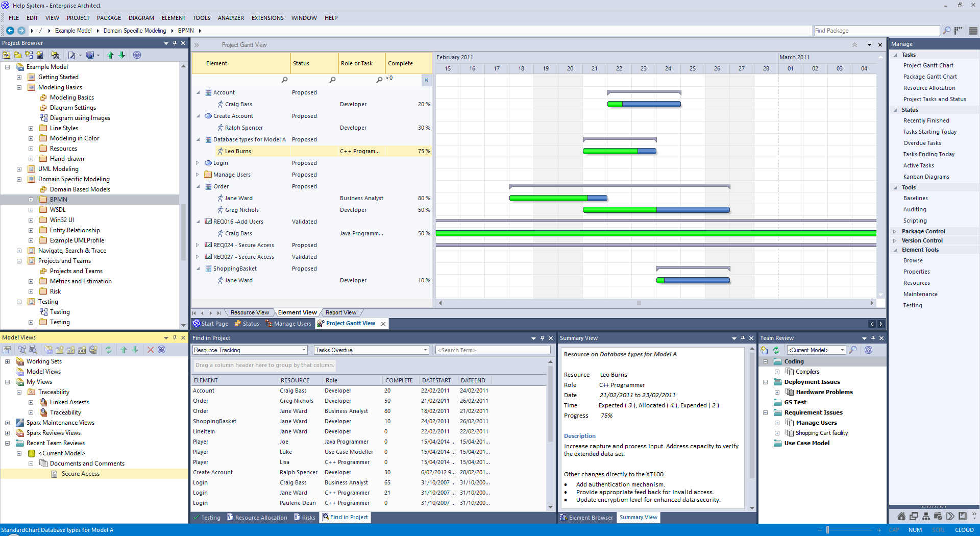
Task: Click Kanban Diagrams in the Manage panel
Action: (x=926, y=177)
